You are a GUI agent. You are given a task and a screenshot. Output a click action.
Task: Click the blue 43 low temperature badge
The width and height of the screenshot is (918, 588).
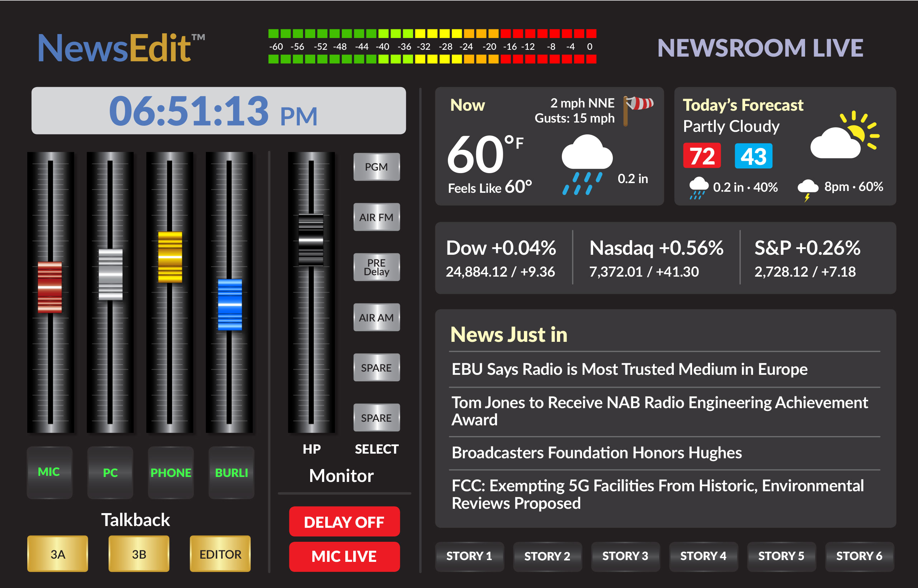753,156
